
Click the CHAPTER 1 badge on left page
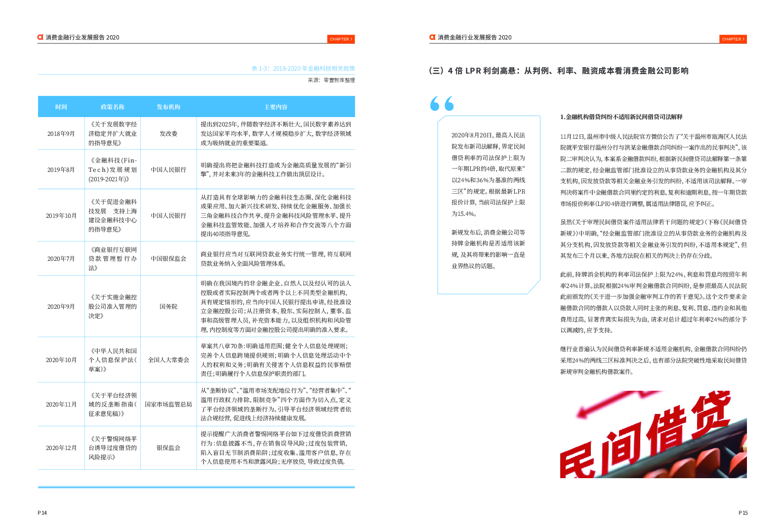(x=341, y=39)
